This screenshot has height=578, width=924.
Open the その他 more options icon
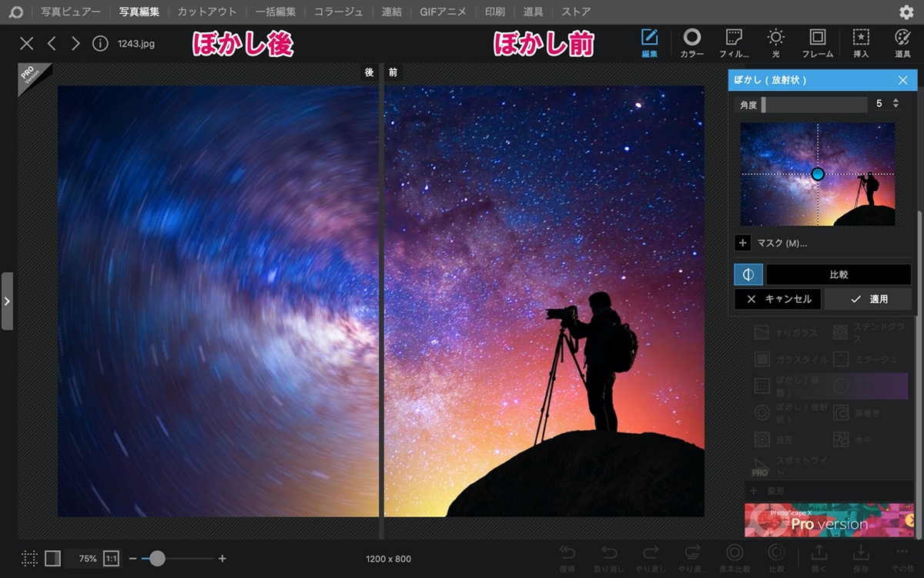click(902, 557)
